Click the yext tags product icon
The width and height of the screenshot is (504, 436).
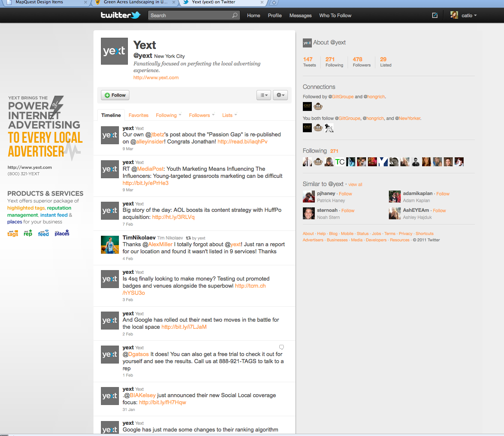13,234
